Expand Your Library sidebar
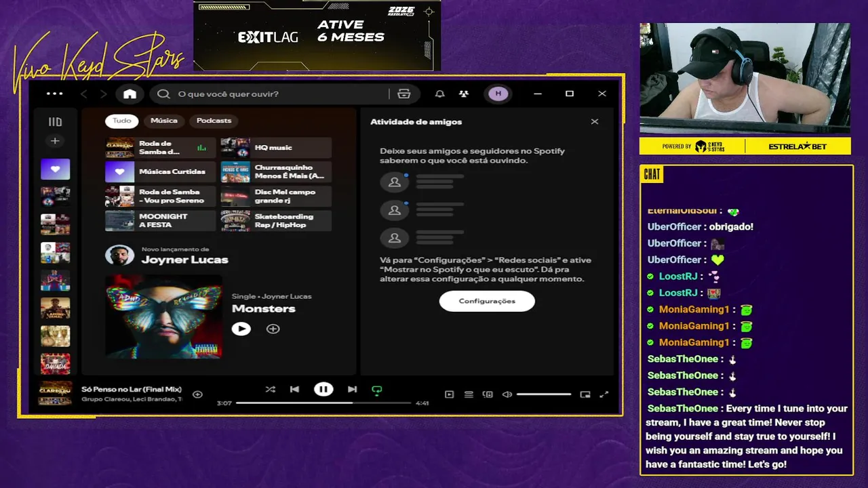Viewport: 868px width, 488px height. click(55, 122)
